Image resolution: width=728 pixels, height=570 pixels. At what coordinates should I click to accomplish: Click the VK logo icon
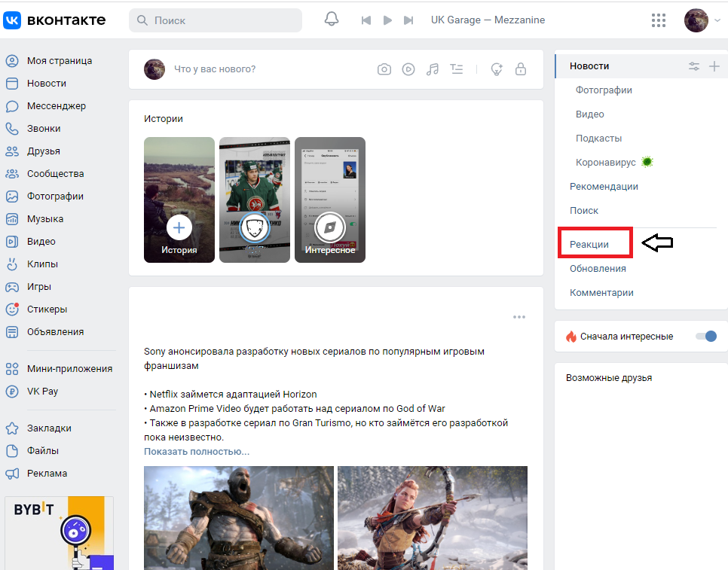[12, 20]
